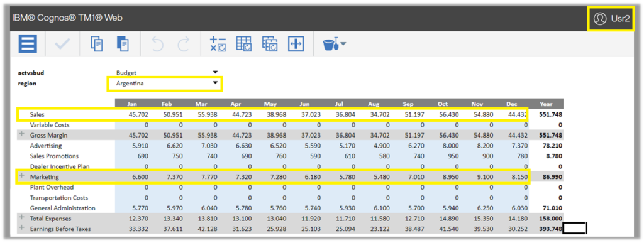Expand the Gross Margin row
The width and height of the screenshot is (644, 243).
[21, 134]
